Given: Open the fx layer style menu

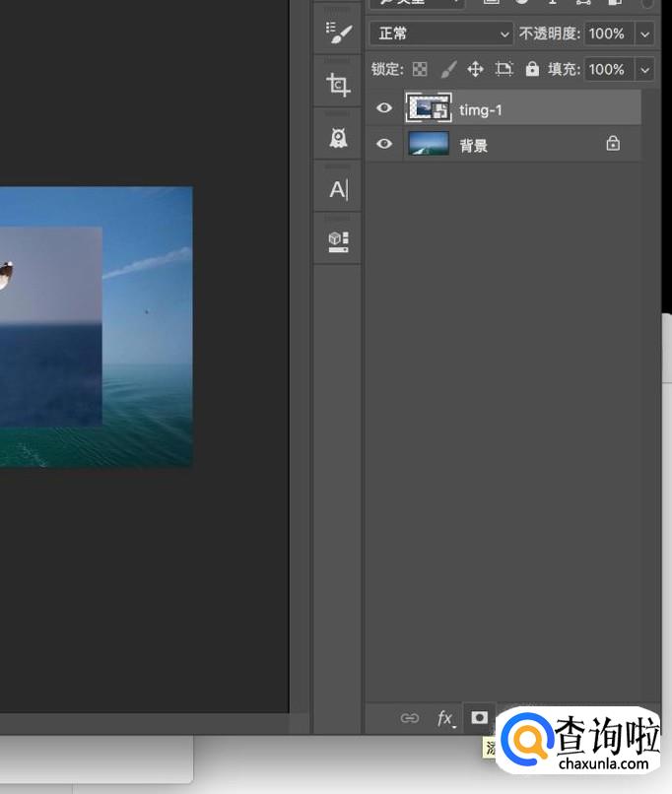Looking at the screenshot, I should click(446, 718).
